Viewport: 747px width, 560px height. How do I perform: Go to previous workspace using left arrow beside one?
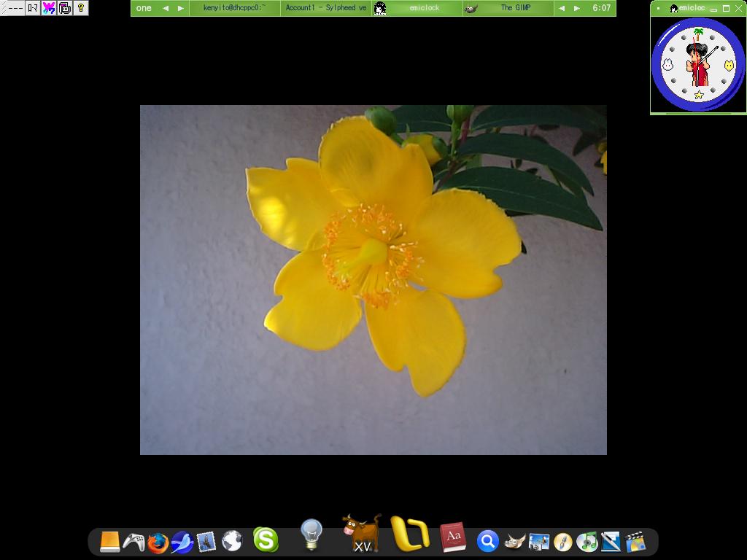[165, 8]
